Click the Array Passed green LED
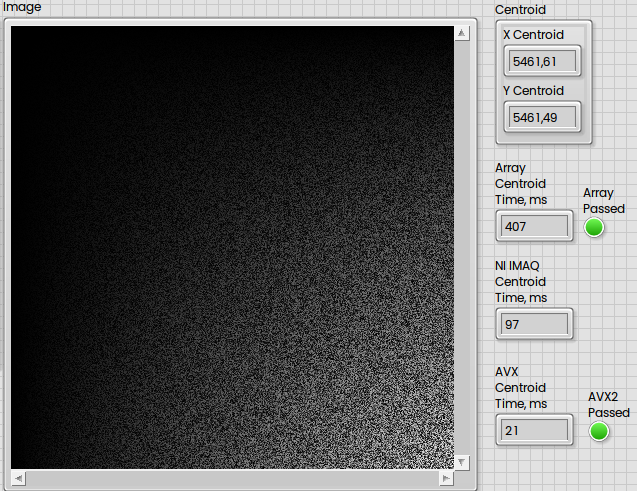This screenshot has height=491, width=637. click(x=594, y=227)
